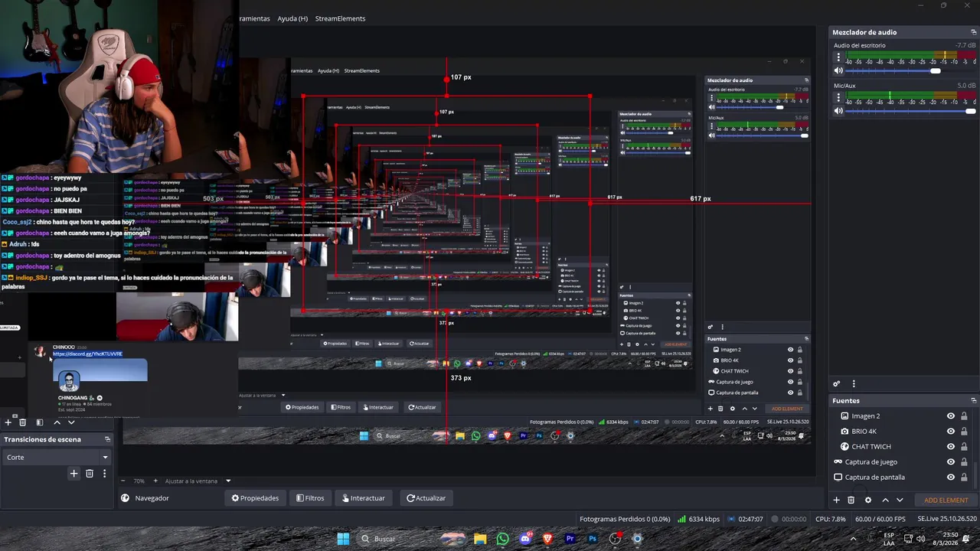Open WhatsApp from the taskbar
980x551 pixels.
tap(502, 539)
